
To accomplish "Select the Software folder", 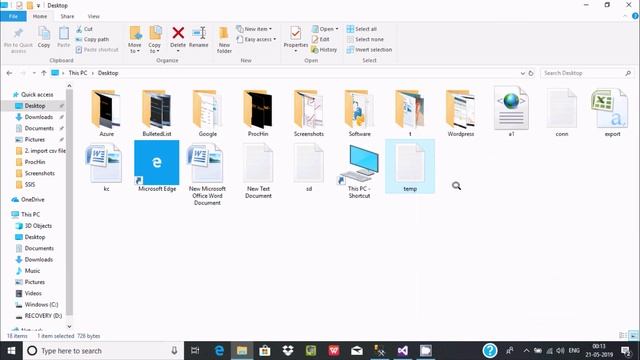I will (360, 113).
